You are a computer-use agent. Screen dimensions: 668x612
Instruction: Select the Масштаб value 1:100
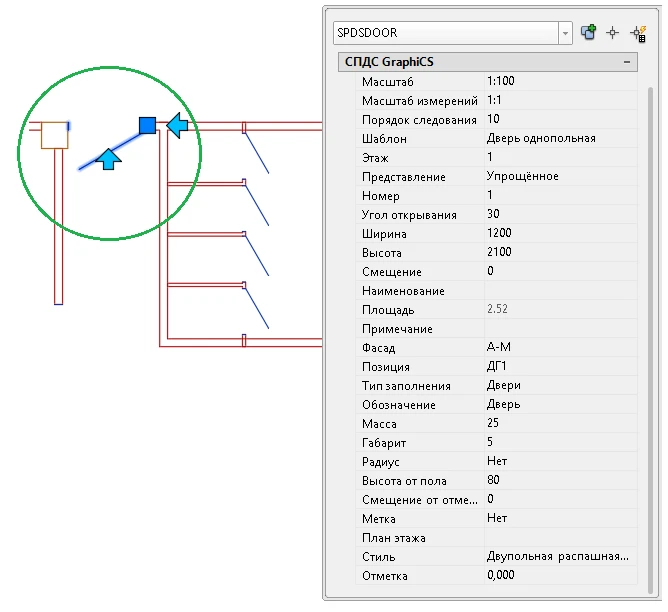pos(560,81)
